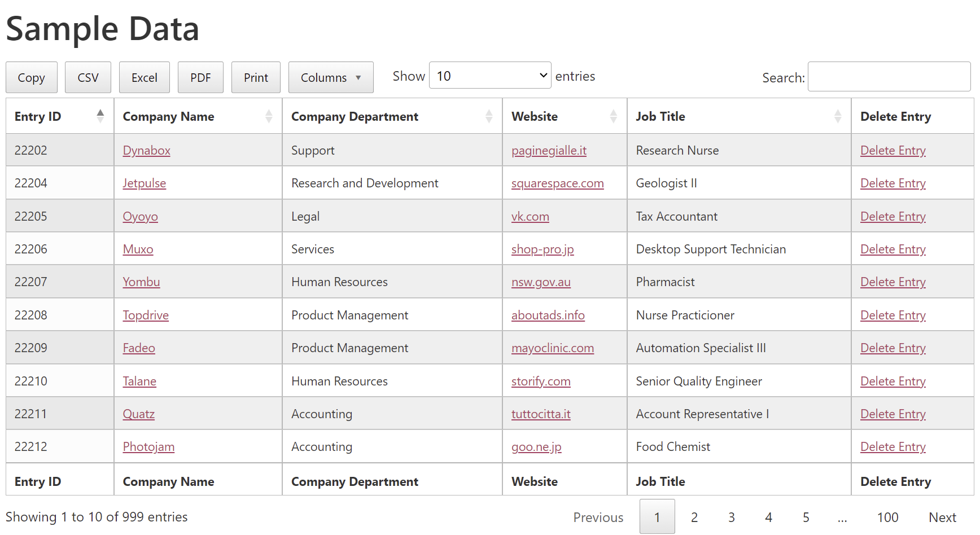The height and width of the screenshot is (535, 980).
Task: Open the Columns visibility dropdown
Action: click(x=330, y=77)
